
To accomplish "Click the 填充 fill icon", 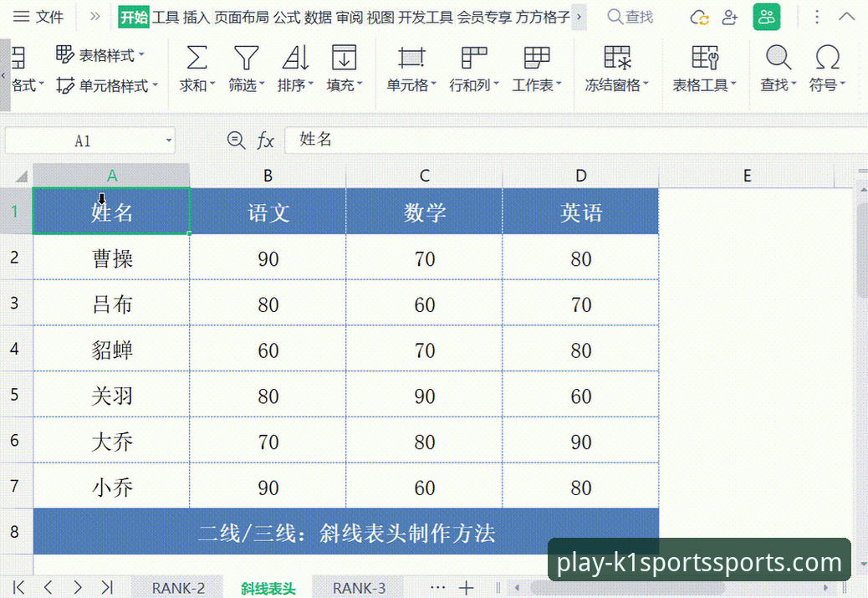I will (344, 58).
